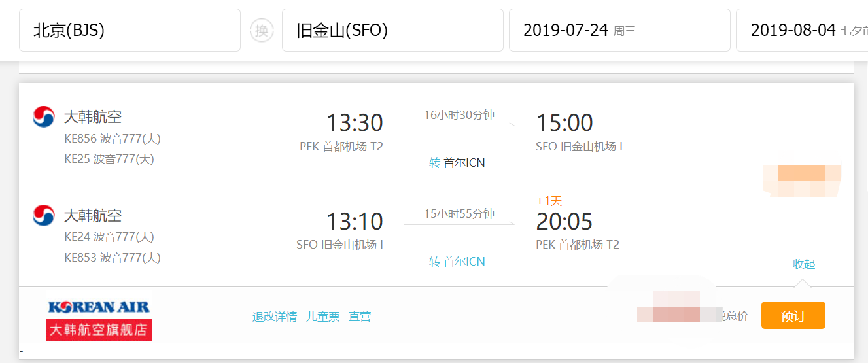
Task: Click the departure city 北京(BJS) field
Action: click(x=130, y=30)
